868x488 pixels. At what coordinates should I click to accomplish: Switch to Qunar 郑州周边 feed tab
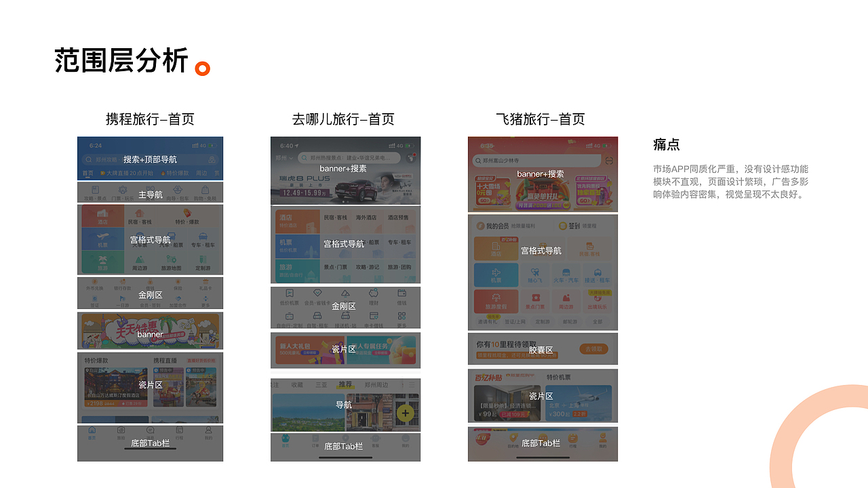[x=376, y=384]
